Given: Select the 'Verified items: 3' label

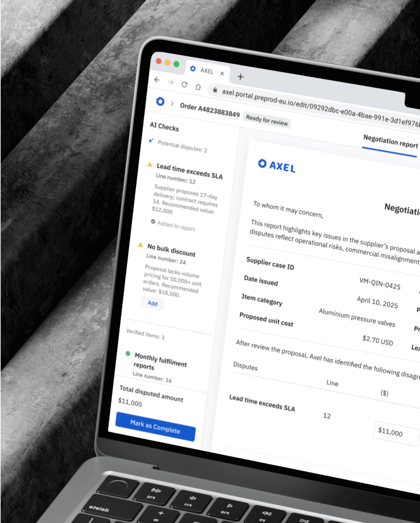Looking at the screenshot, I should coord(145,334).
